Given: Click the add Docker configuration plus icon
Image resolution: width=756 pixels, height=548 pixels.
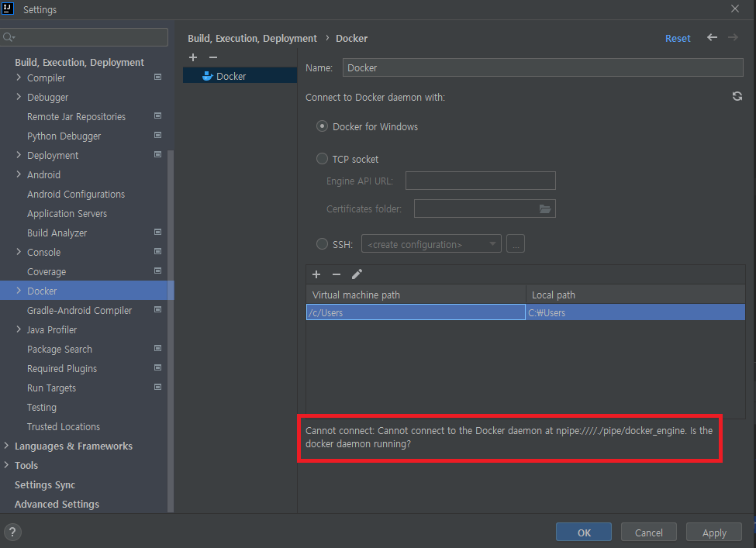Looking at the screenshot, I should 193,57.
